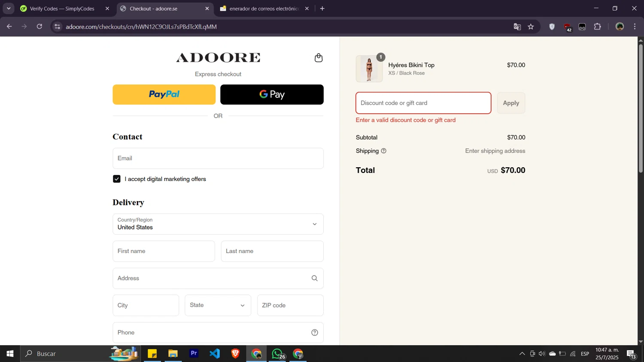Click the City input field
644x362 pixels.
click(146, 305)
